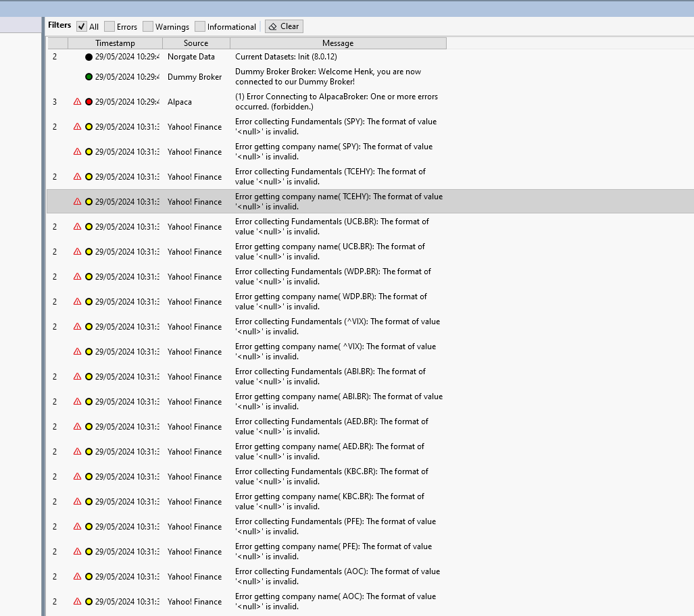
Task: Select 'Error collecting Fundamentals (AED.BR)' message
Action: coord(332,427)
